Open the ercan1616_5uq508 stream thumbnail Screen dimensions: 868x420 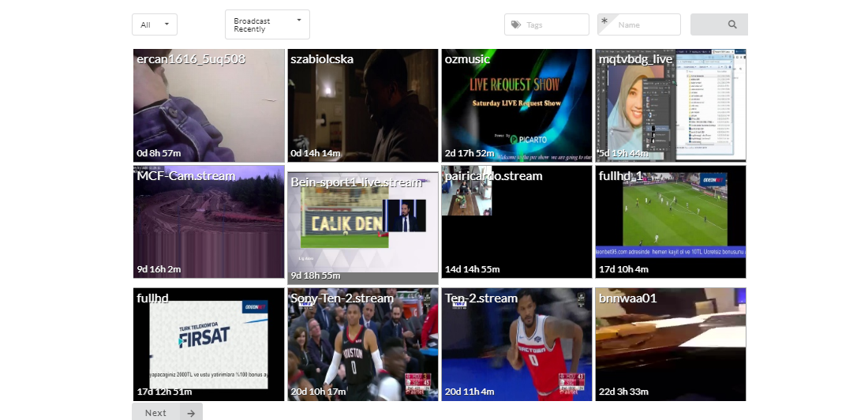208,105
